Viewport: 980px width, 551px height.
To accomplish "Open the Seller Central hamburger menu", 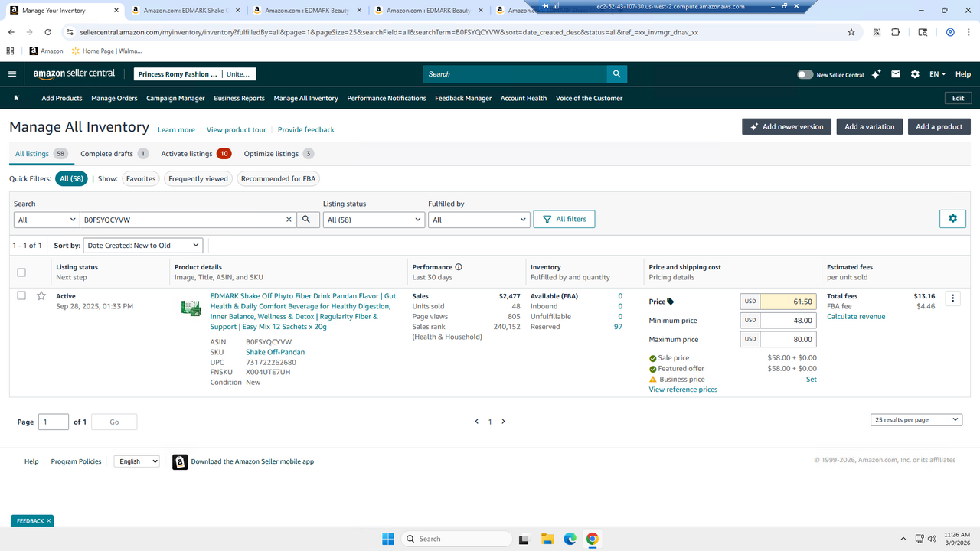I will point(12,74).
